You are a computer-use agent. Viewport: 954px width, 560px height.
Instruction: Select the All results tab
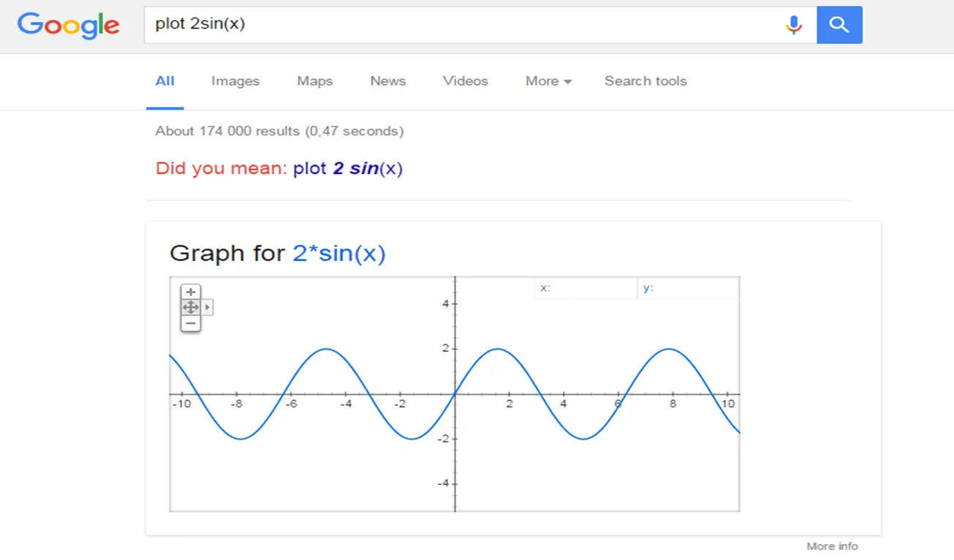pyautogui.click(x=165, y=81)
